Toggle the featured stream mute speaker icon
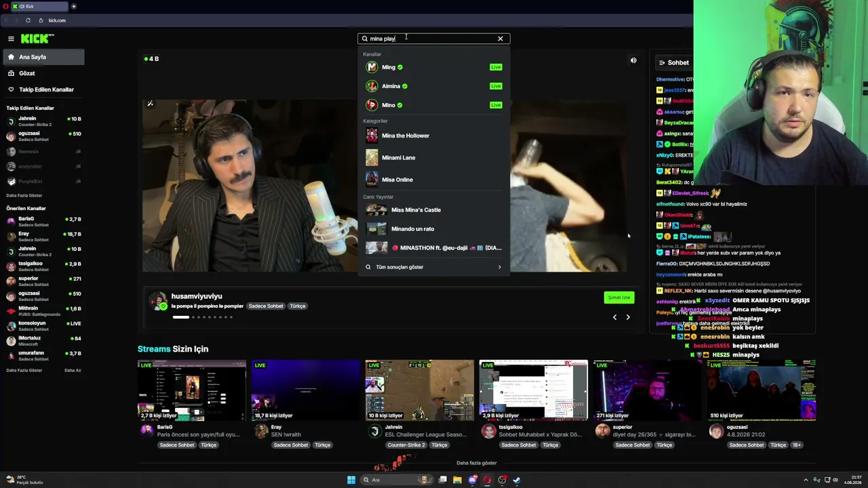Viewport: 868px width, 488px height. 633,60
